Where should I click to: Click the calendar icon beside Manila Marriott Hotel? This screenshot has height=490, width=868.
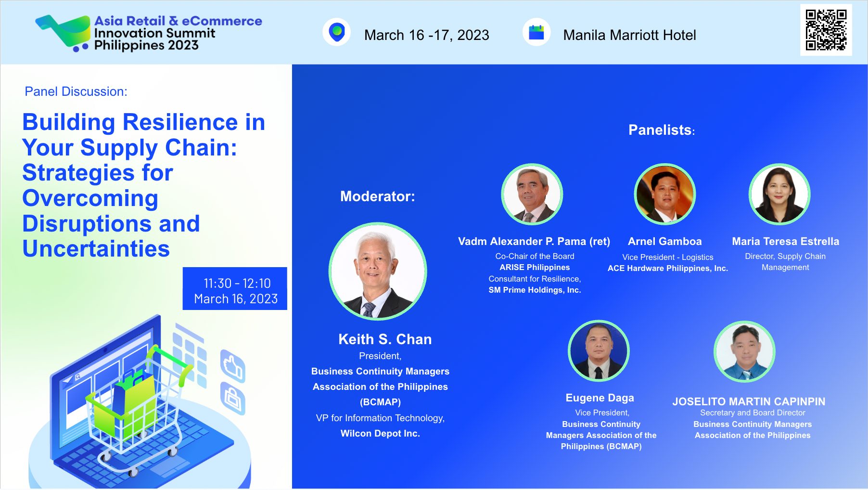click(536, 32)
